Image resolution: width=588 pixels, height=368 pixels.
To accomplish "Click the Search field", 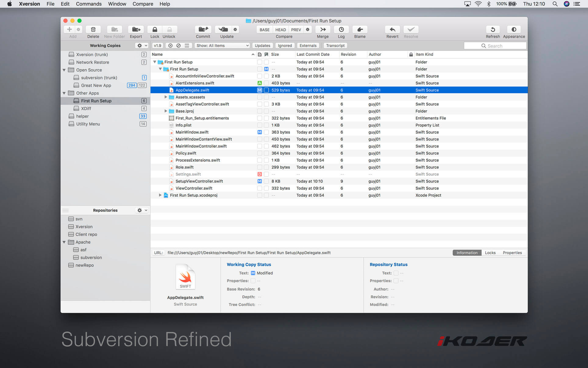I will coord(495,46).
